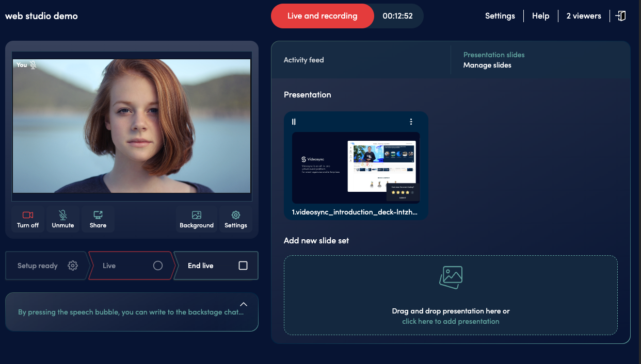Image resolution: width=641 pixels, height=364 pixels.
Task: Pause the presentation slide playback
Action: [294, 122]
